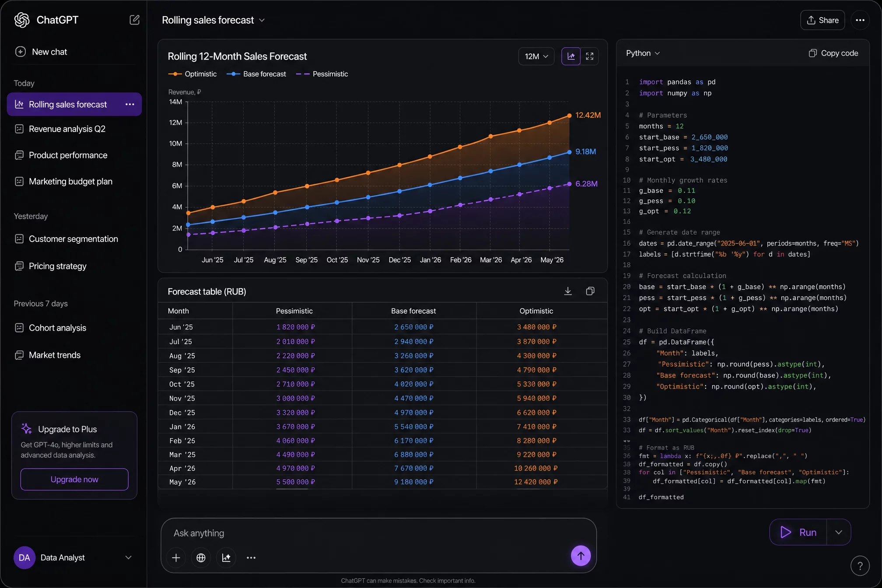This screenshot has height=588, width=882.
Task: Click the Run play triangle icon
Action: click(x=786, y=532)
